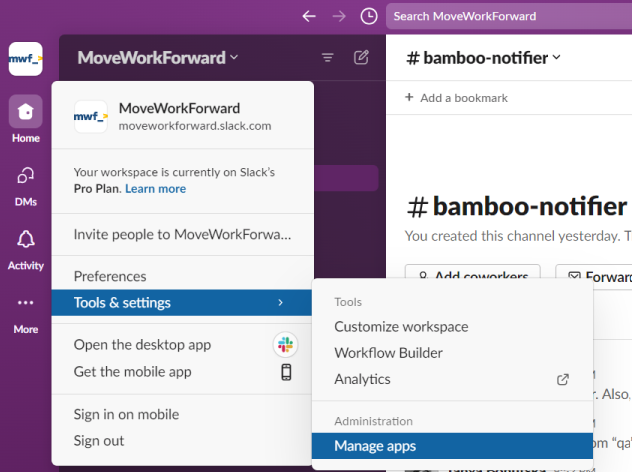
Task: Click Add a bookmark
Action: click(x=456, y=98)
